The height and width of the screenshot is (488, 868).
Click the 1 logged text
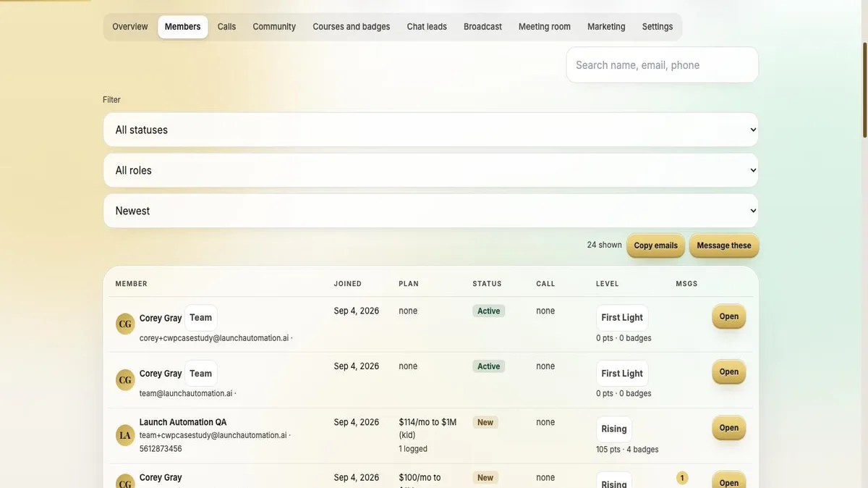point(413,449)
